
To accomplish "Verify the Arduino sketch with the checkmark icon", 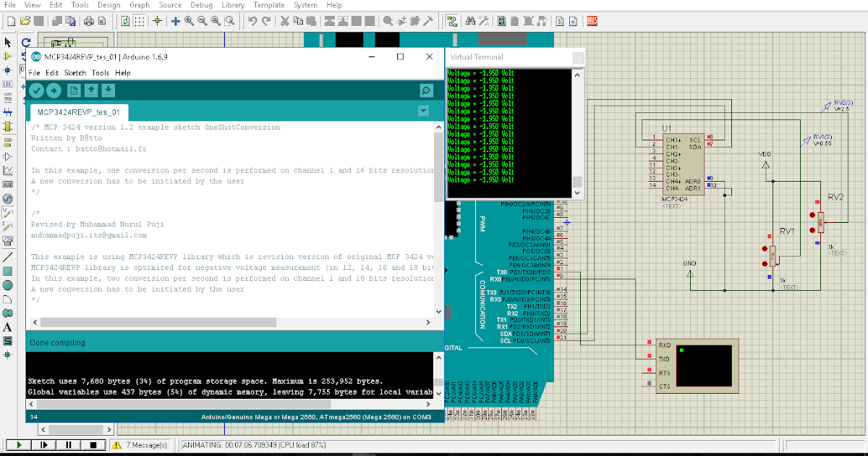I will [x=36, y=90].
